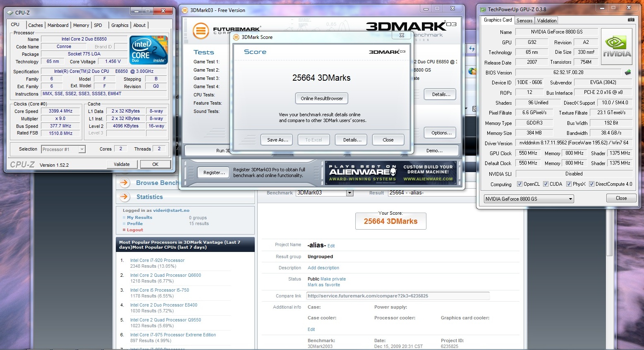The width and height of the screenshot is (644, 350).
Task: Click the Intel Core 2 Duo logo in CPU-Z
Action: [x=148, y=50]
